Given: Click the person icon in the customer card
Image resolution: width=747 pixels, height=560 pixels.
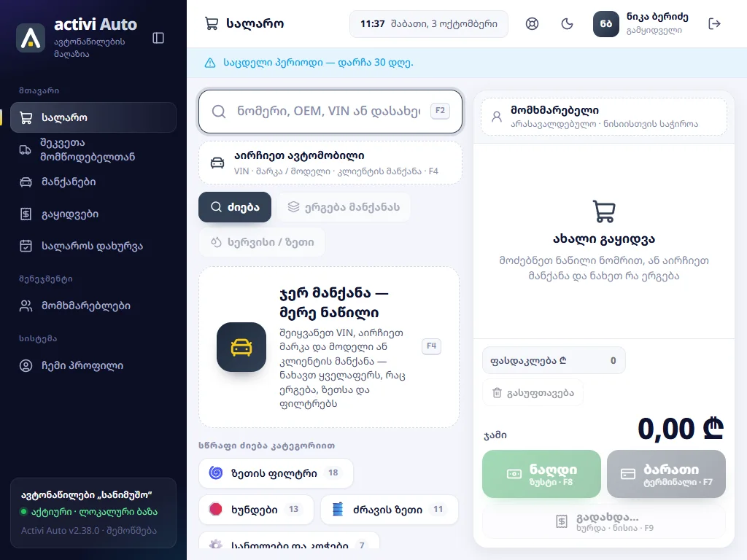Looking at the screenshot, I should pos(496,117).
